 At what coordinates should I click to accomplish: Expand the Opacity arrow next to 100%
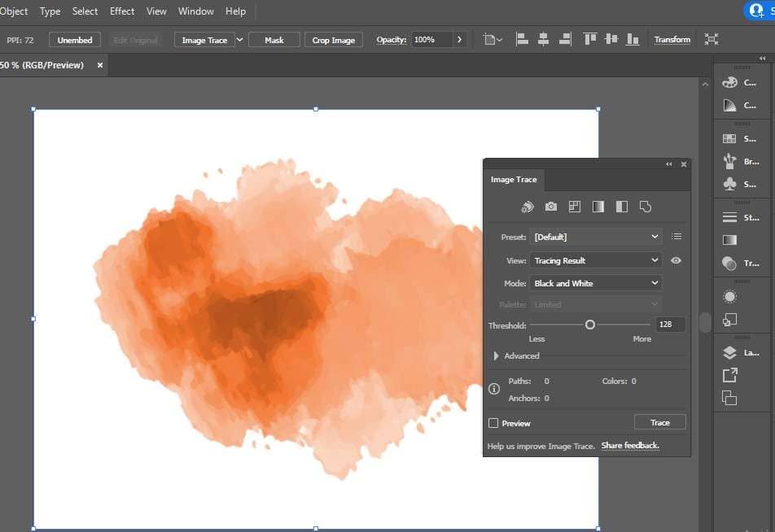click(x=459, y=40)
